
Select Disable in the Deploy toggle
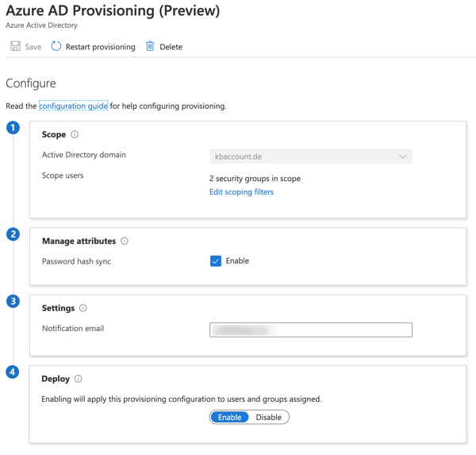pos(269,417)
